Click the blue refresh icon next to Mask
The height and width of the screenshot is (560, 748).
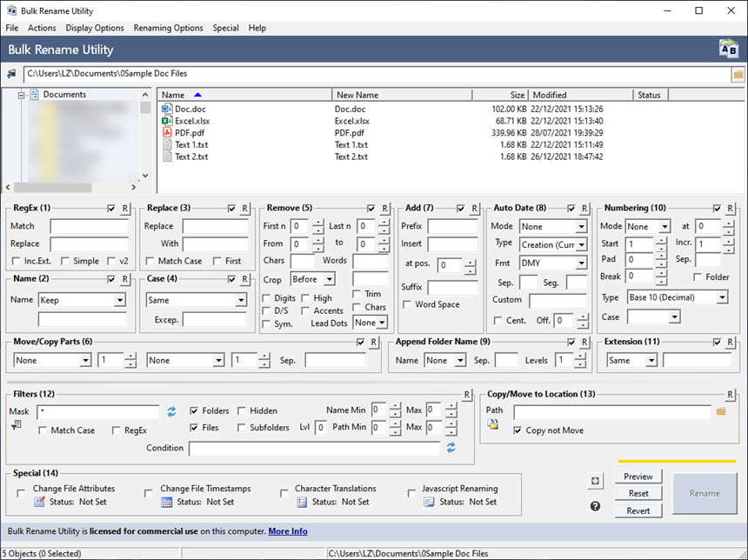click(171, 411)
